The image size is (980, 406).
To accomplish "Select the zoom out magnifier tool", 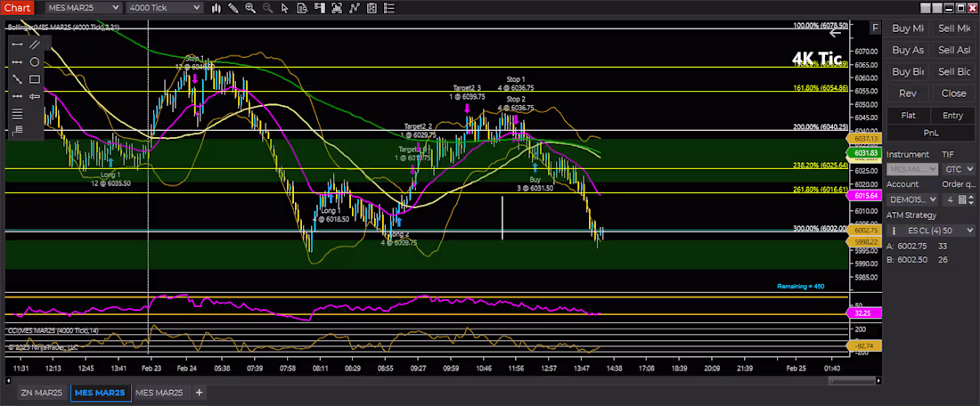I will click(267, 8).
